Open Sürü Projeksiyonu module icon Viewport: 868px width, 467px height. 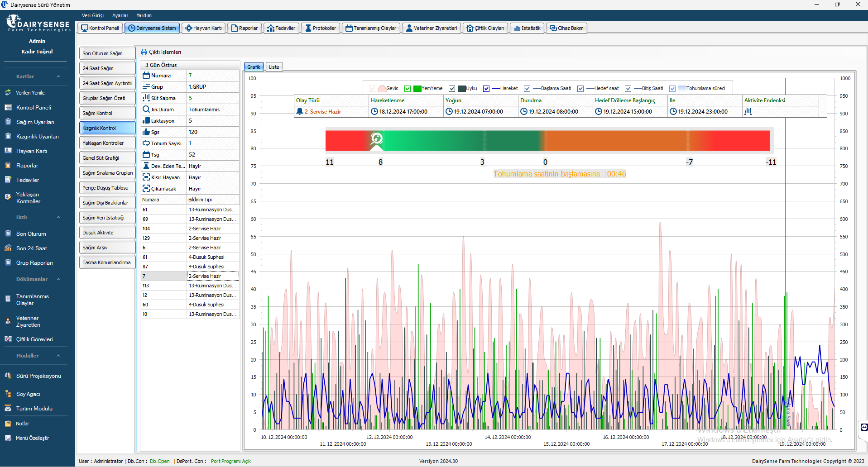8,376
